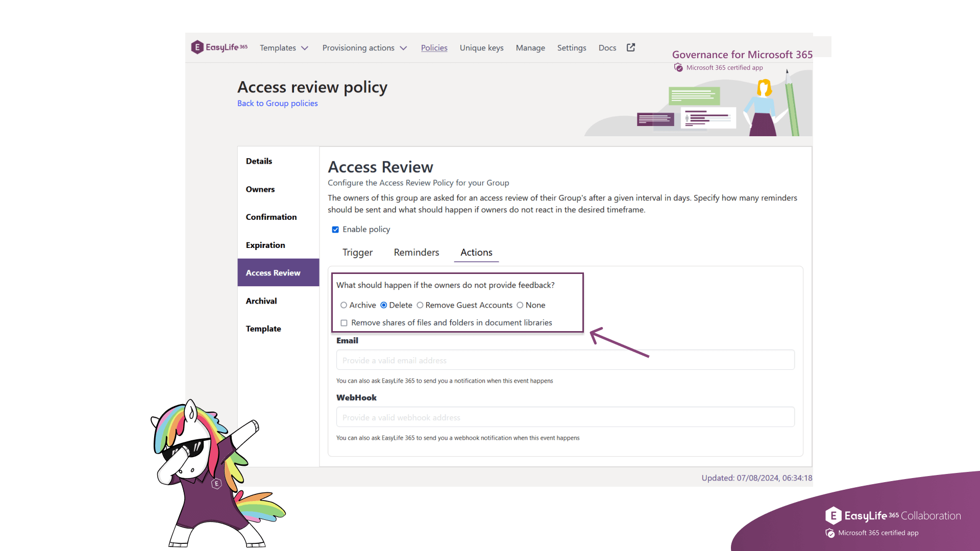
Task: Select the Archive radio option
Action: coord(344,305)
